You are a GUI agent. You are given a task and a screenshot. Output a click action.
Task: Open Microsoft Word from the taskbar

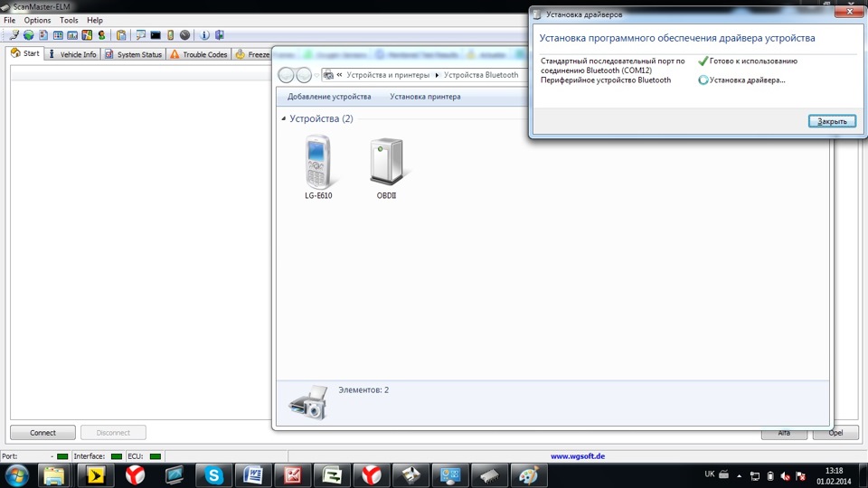(x=253, y=475)
